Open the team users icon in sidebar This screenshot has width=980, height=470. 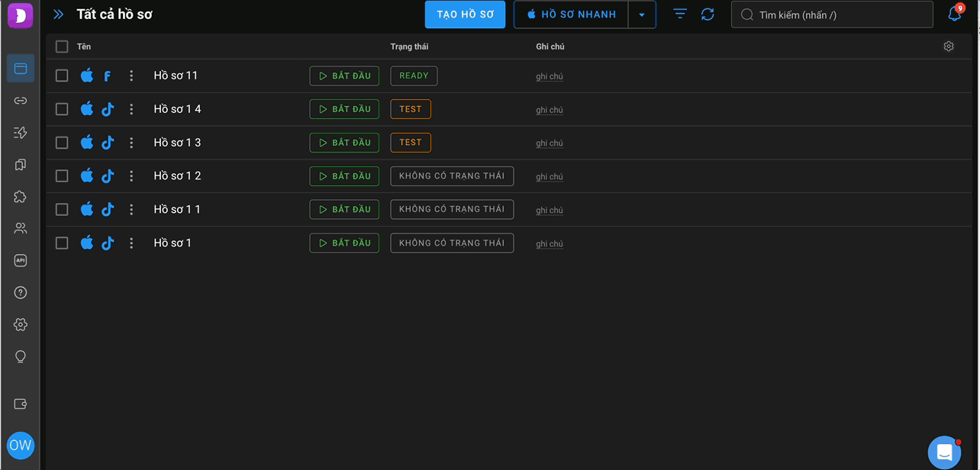pos(21,228)
